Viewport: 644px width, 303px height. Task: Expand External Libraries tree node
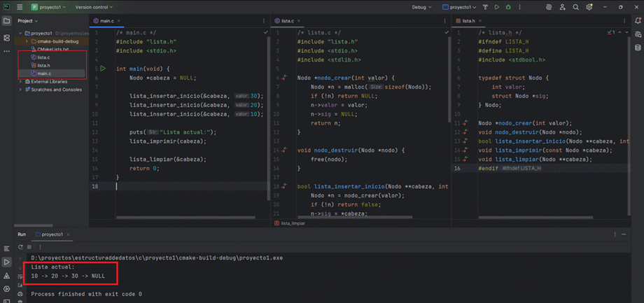[20, 81]
